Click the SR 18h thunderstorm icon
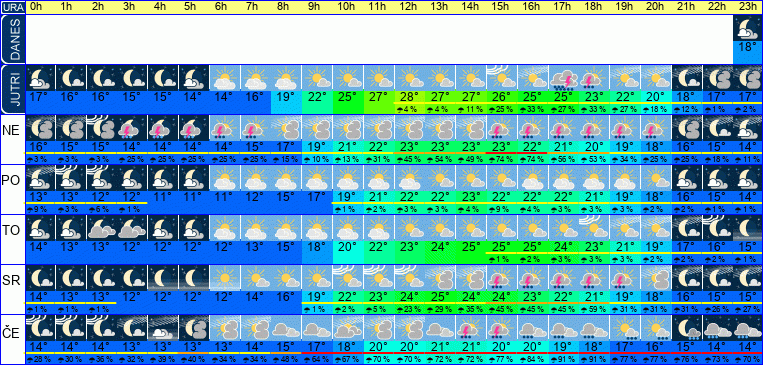 (x=594, y=278)
